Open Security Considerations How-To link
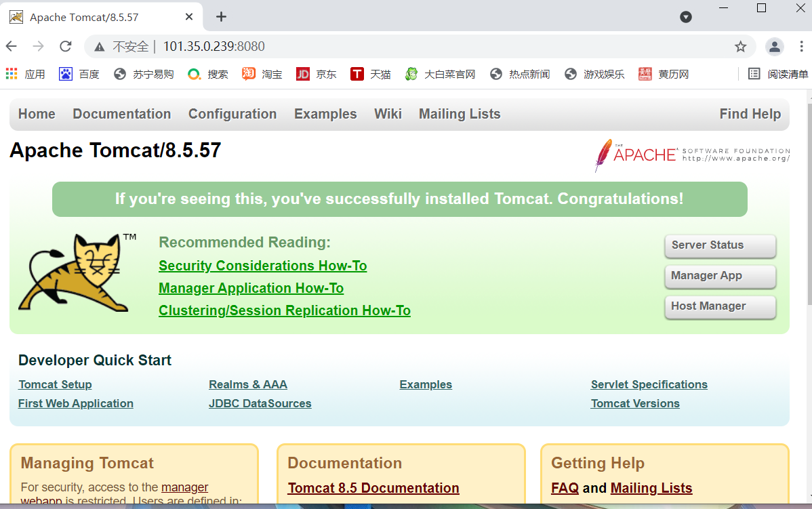812x509 pixels. click(262, 266)
